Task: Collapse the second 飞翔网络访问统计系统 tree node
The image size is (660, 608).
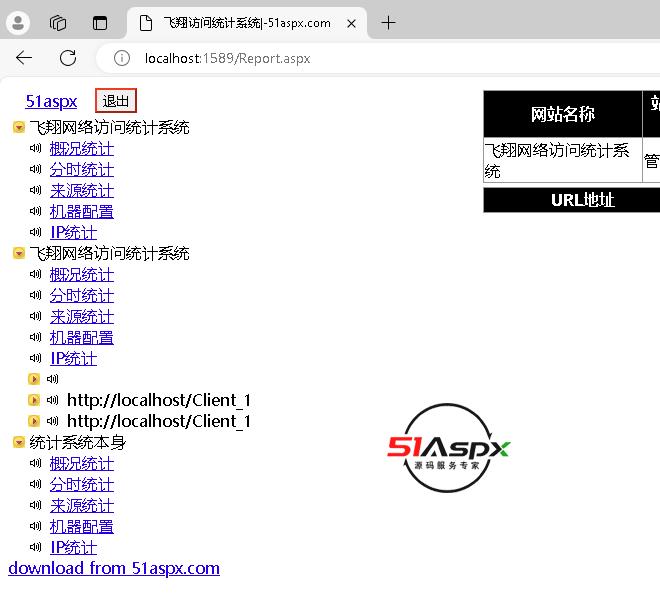Action: (x=19, y=253)
